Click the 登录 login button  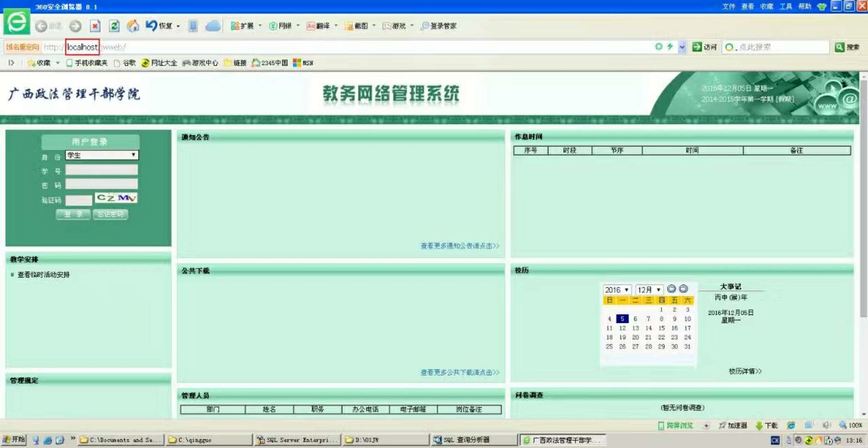(x=73, y=214)
